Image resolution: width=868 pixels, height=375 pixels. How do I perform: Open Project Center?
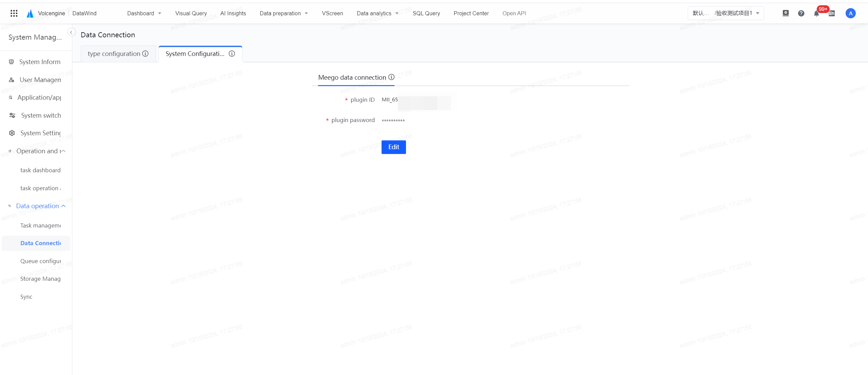[x=471, y=13]
